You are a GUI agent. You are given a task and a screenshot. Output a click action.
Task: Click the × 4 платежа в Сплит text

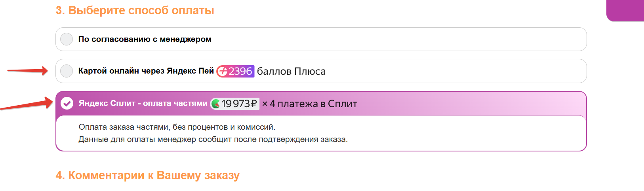point(309,104)
